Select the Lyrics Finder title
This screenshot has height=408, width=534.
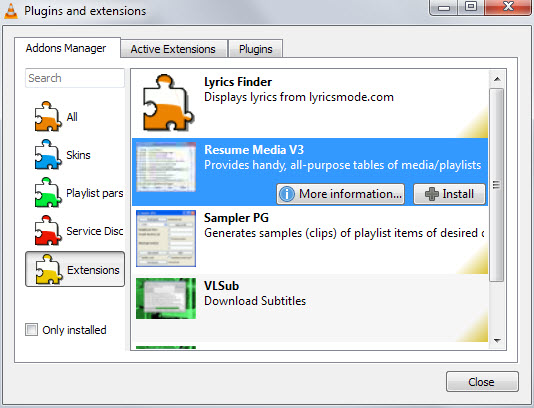pos(238,82)
